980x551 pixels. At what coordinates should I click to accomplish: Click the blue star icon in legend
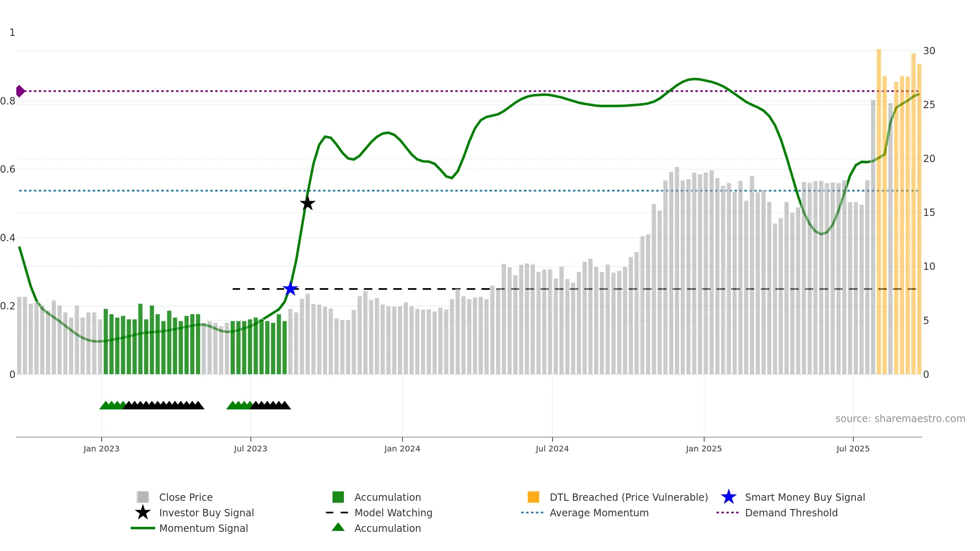click(x=728, y=497)
